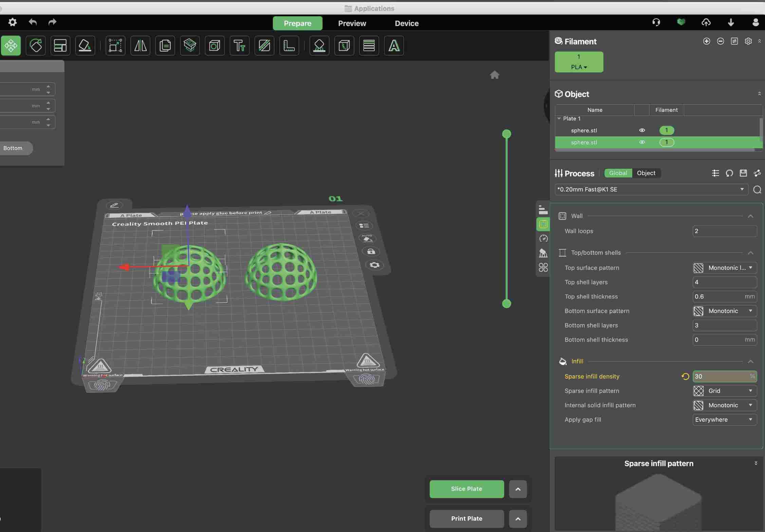The image size is (765, 532).
Task: Click the Undo arrow
Action: [33, 22]
